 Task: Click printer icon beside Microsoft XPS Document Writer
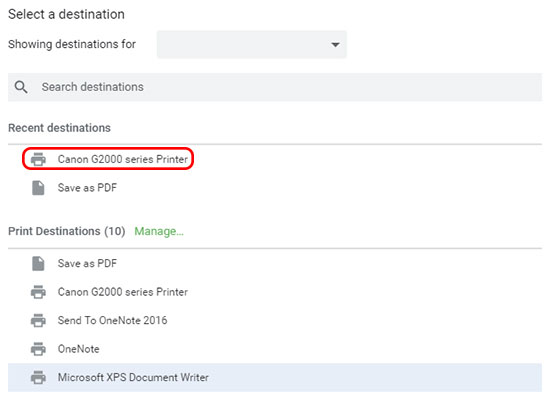pyautogui.click(x=38, y=377)
